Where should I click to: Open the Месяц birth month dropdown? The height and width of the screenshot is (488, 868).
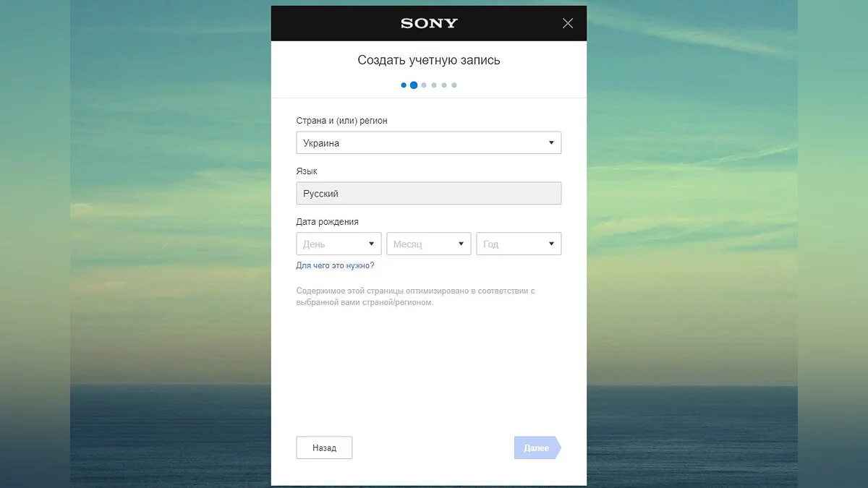pyautogui.click(x=428, y=244)
